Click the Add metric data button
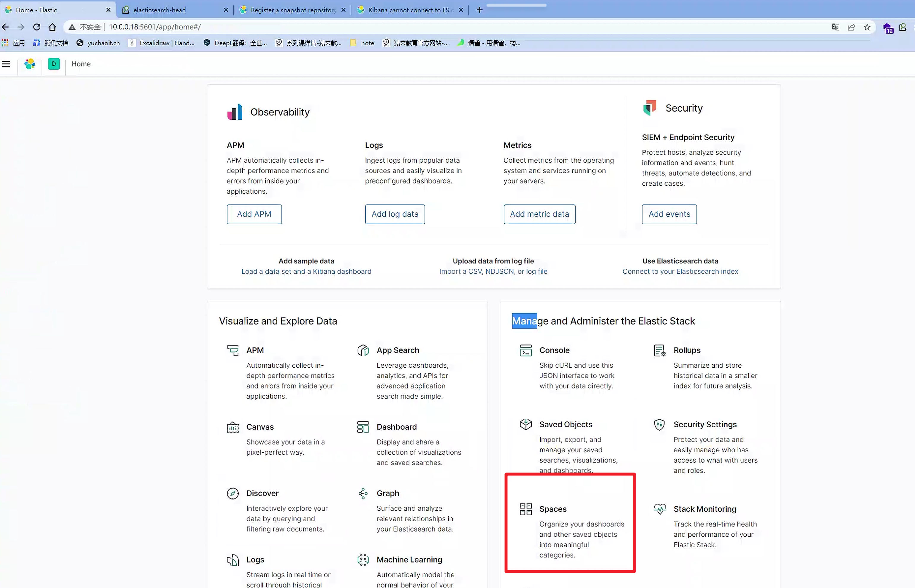The image size is (915, 588). (x=539, y=214)
